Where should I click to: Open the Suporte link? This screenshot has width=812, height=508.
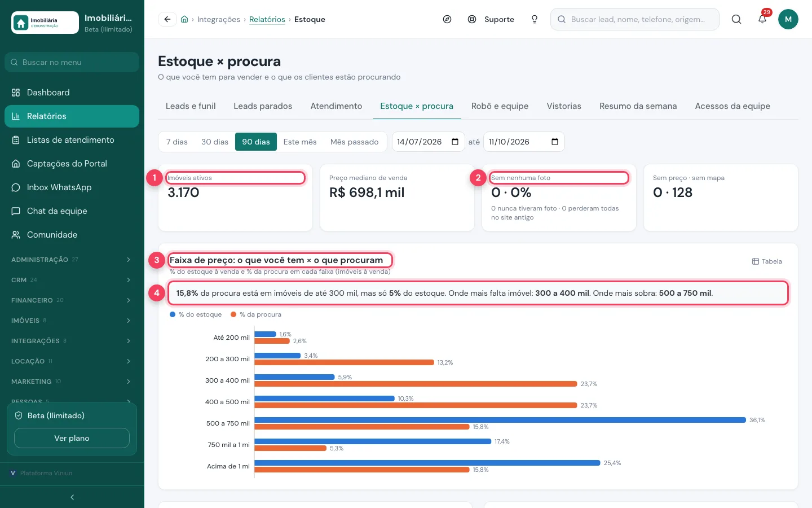491,19
